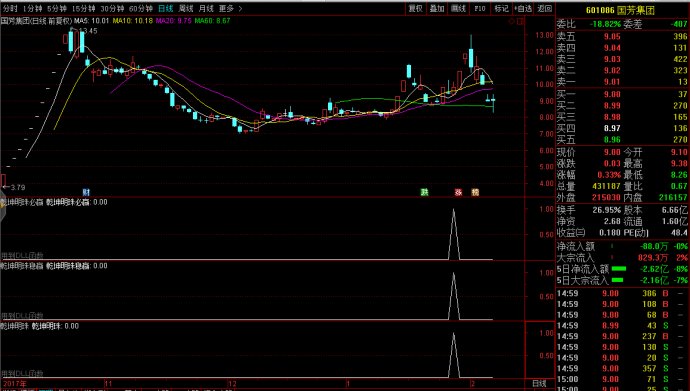Viewport: 690px width, 391px height.
Task: Toggle the 画线 drawing tools
Action: coord(459,8)
